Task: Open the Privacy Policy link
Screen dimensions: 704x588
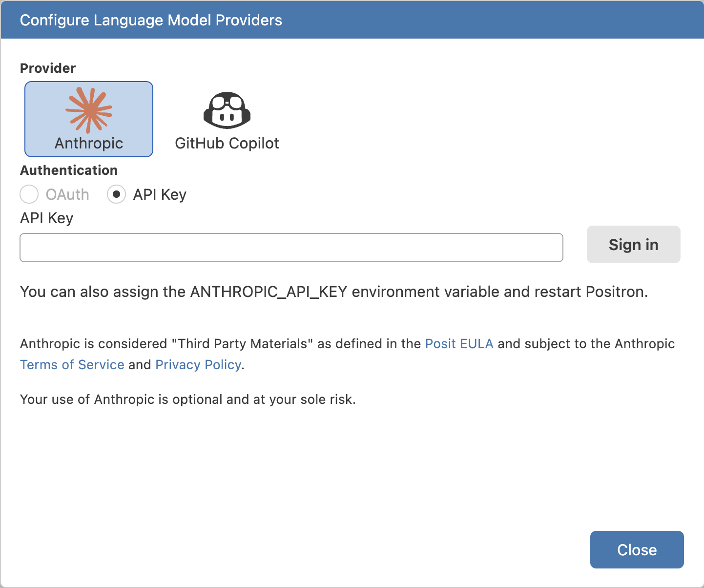Action: coord(197,364)
